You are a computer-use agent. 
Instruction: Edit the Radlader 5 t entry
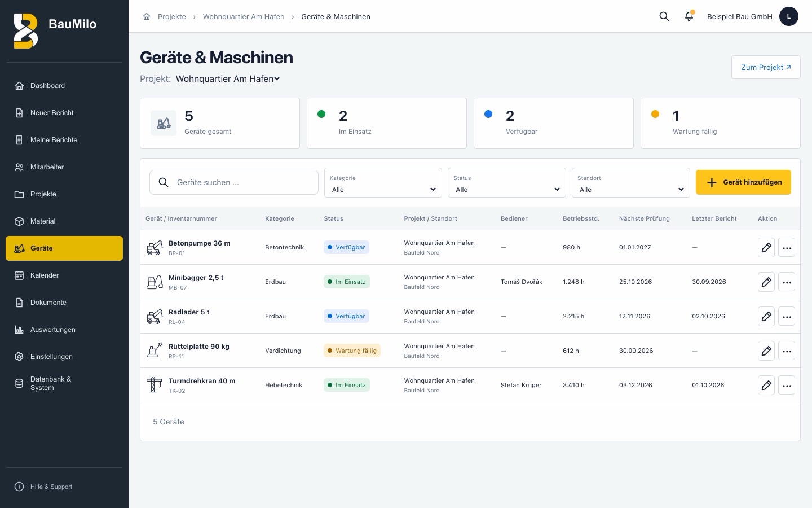coord(766,316)
